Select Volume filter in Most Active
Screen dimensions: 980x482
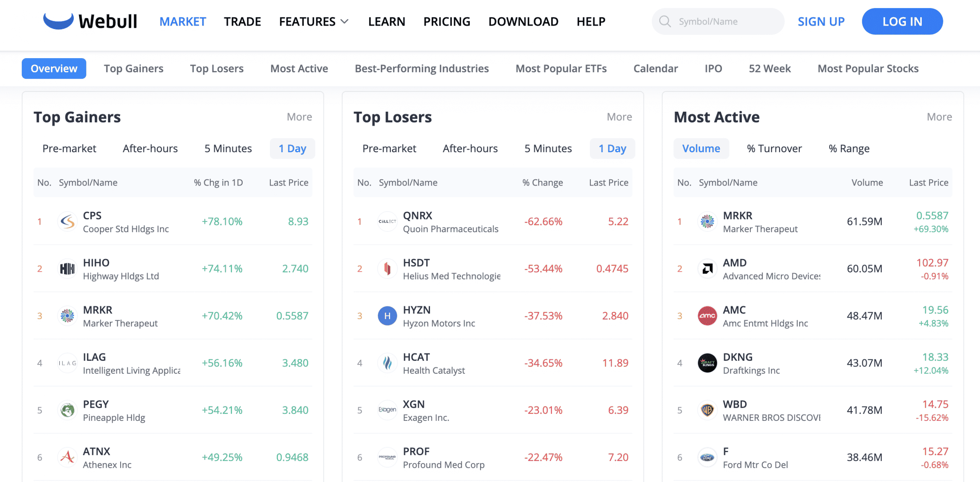coord(701,148)
